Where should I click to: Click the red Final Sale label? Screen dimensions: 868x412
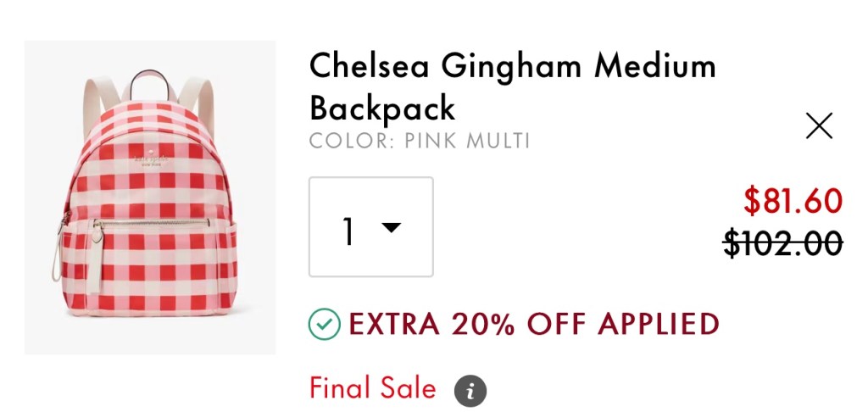pos(372,388)
